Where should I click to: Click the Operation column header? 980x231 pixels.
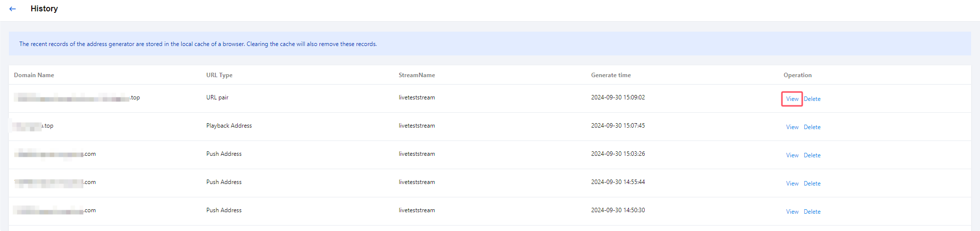coord(797,75)
